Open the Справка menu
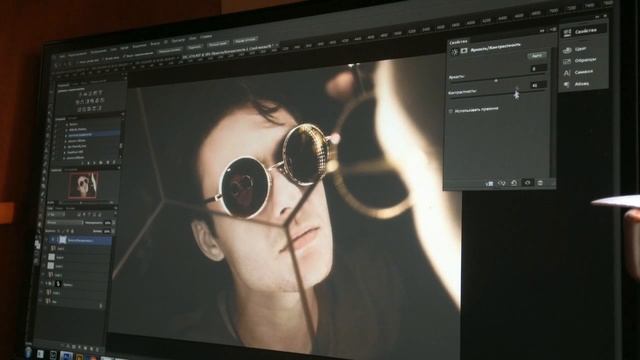Screen dimensions: 640x360 (x=206, y=37)
